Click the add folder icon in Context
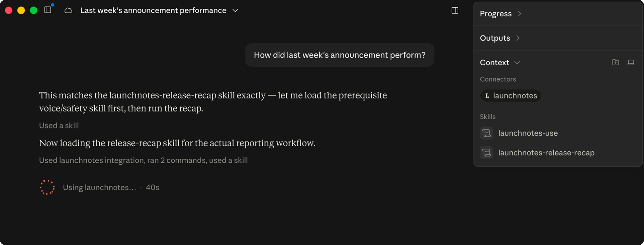 pyautogui.click(x=616, y=62)
